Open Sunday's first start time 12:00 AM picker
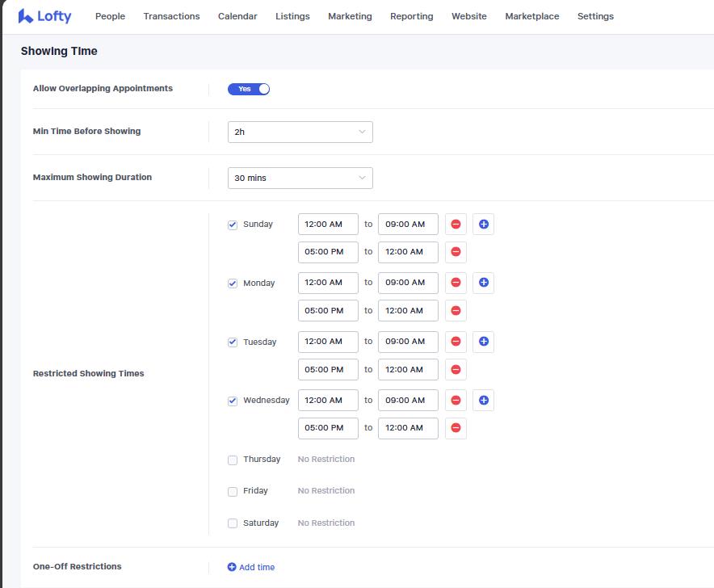 (328, 224)
